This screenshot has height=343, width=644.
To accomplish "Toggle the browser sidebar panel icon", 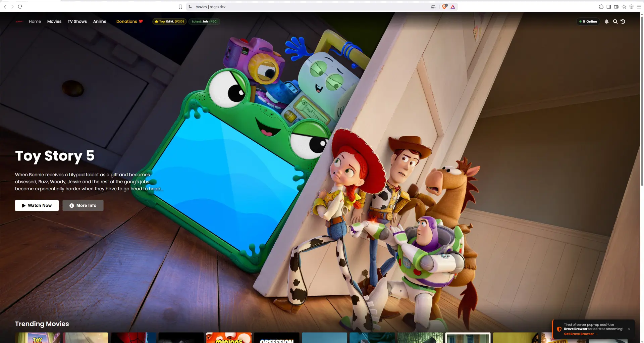I will (609, 7).
